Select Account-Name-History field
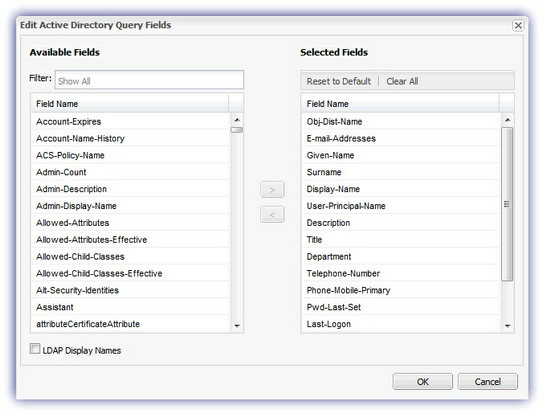 pos(130,138)
